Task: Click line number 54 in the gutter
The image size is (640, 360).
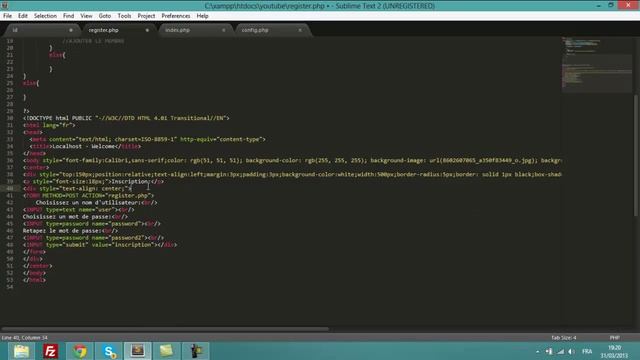Action: coord(9,287)
